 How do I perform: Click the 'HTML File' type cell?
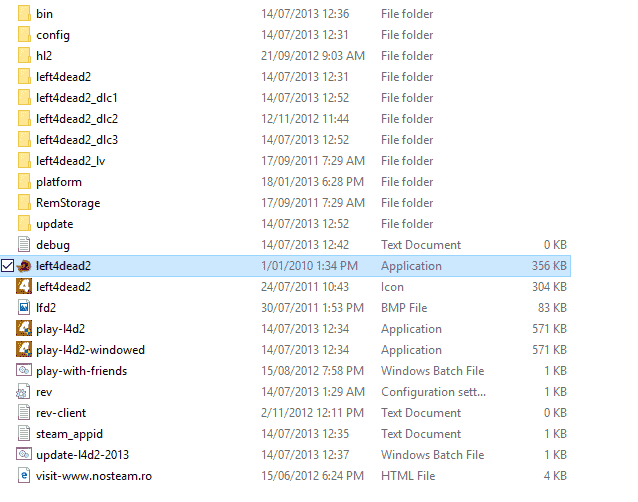408,476
